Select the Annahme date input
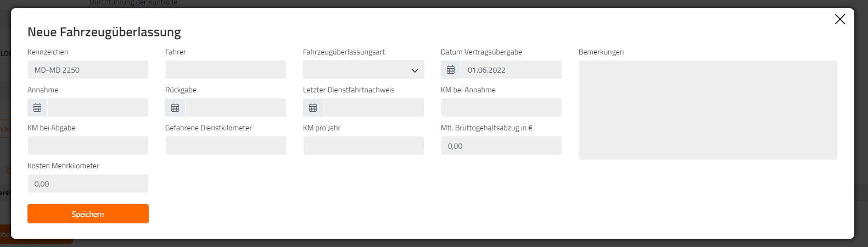Viewport: 868px width, 247px height. [x=98, y=108]
